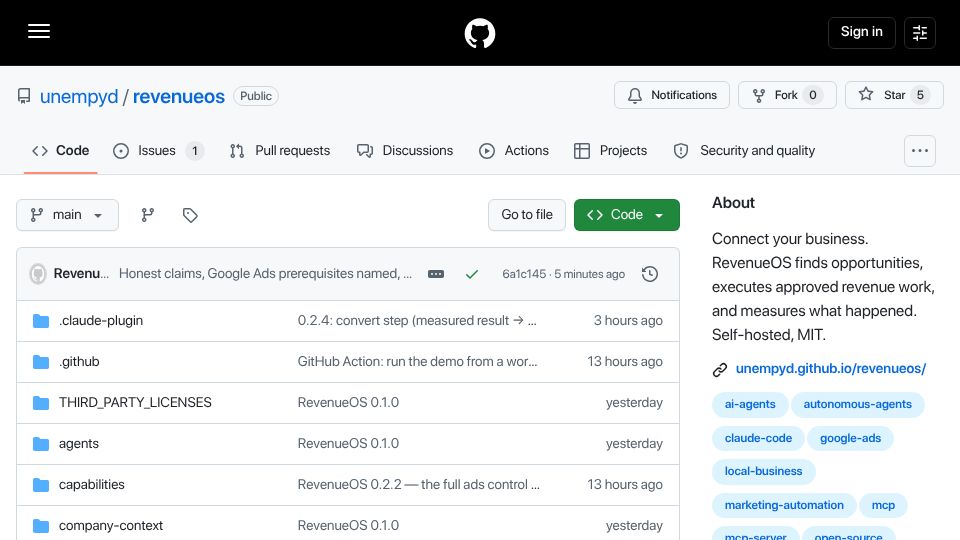Screen dimensions: 960x540
Task: Open commit hash 6a1c145
Action: [x=524, y=274]
